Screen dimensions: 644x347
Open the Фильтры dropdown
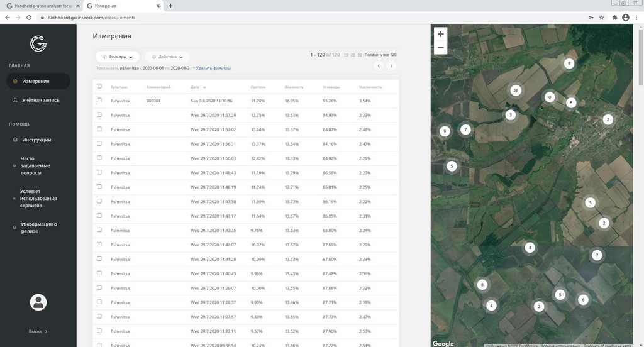pyautogui.click(x=116, y=57)
